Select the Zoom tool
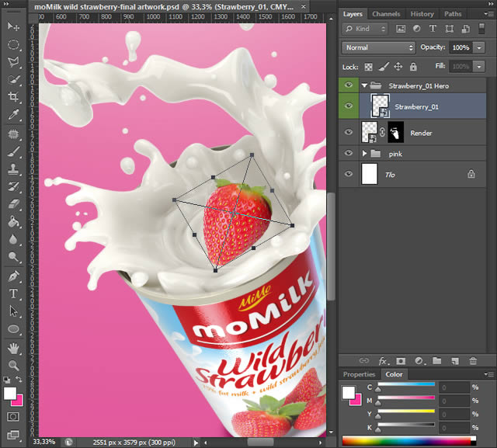This screenshot has width=497, height=448. (x=13, y=366)
